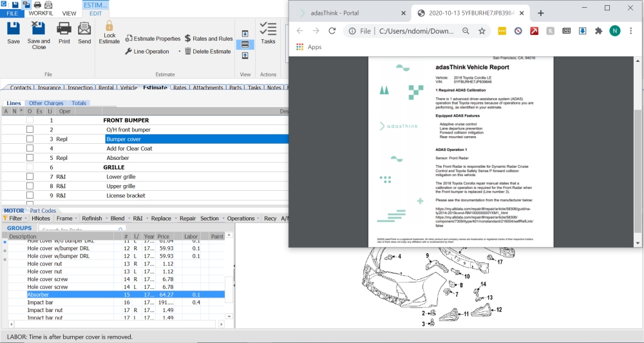644x343 pixels.
Task: Open the FILE ribbon tab
Action: pyautogui.click(x=12, y=13)
